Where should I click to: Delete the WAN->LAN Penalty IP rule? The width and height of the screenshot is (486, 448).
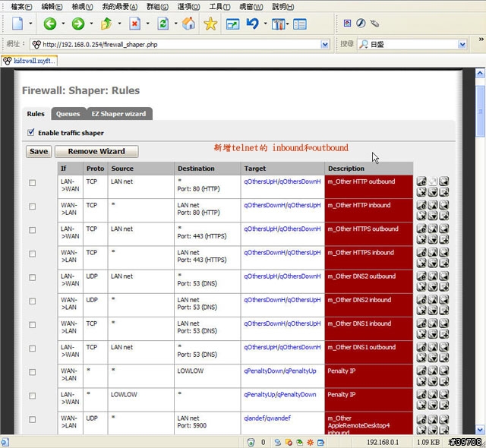coord(421,381)
